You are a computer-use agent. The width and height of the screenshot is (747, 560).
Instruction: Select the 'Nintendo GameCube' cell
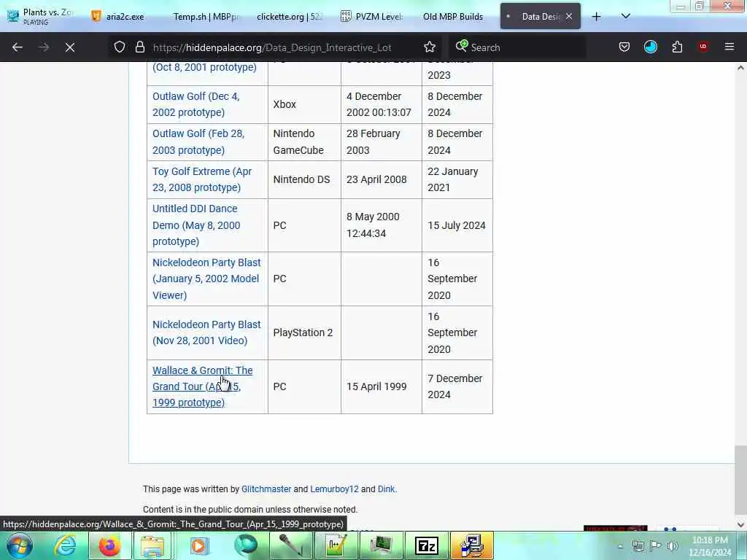coord(304,142)
